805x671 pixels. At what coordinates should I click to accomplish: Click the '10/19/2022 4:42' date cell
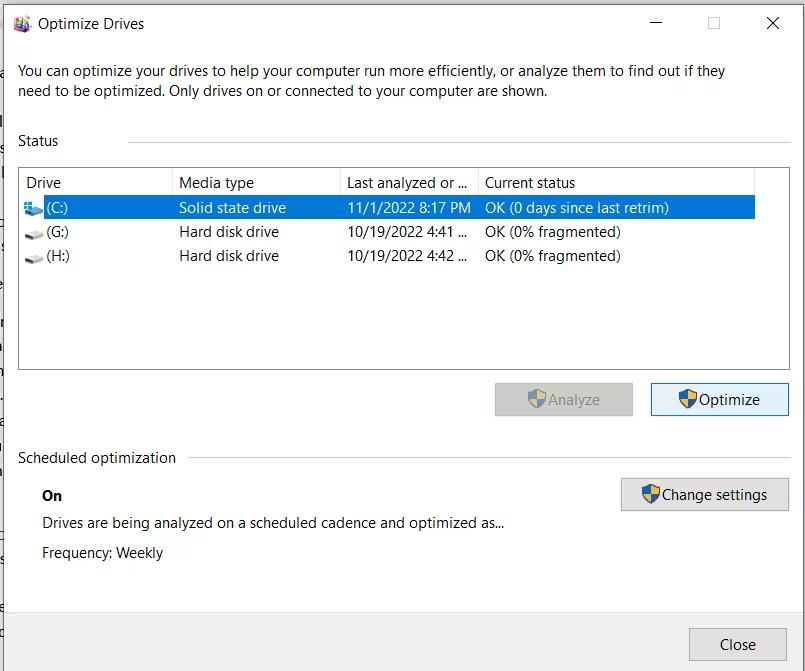pos(407,256)
